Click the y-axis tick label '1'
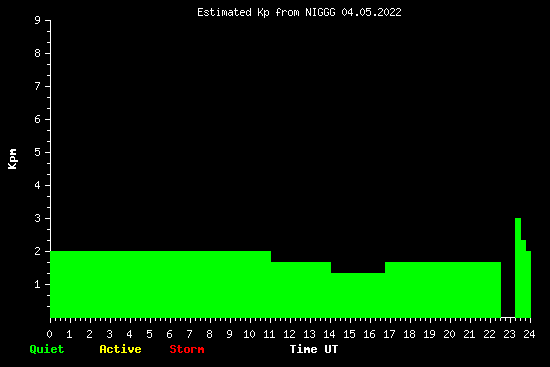 click(38, 284)
